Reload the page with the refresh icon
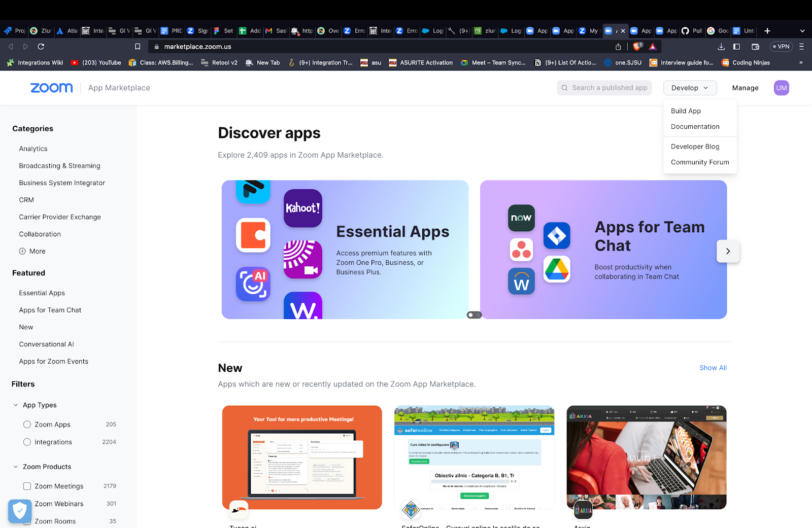The height and width of the screenshot is (528, 812). click(x=41, y=47)
